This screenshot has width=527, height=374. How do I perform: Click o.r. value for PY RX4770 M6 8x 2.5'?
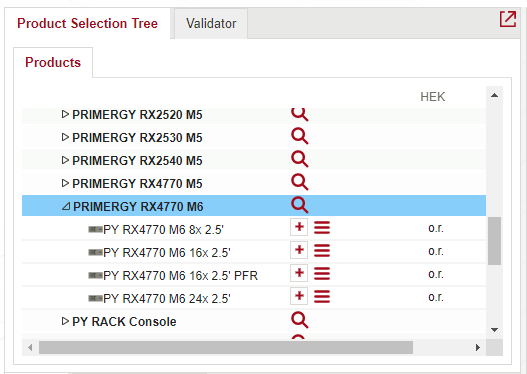click(436, 228)
